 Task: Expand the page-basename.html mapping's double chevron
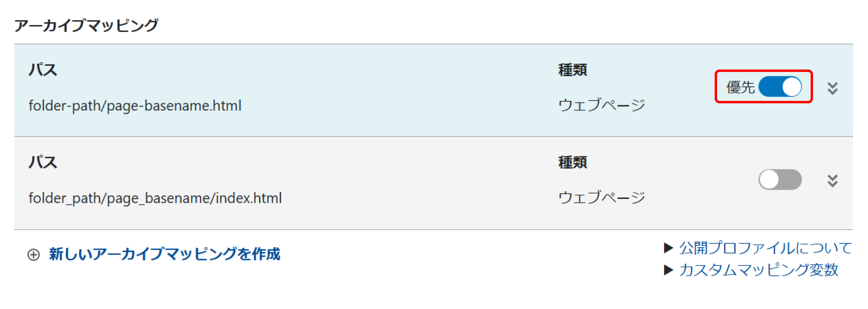point(832,88)
